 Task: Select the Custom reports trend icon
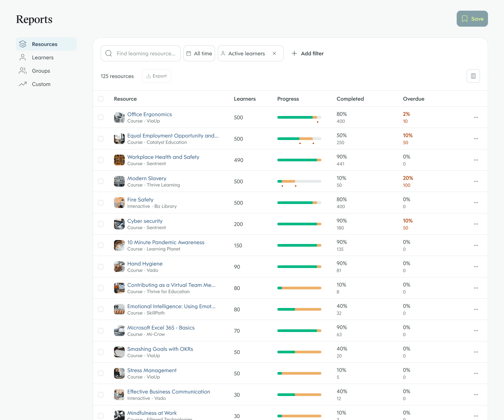click(x=22, y=84)
